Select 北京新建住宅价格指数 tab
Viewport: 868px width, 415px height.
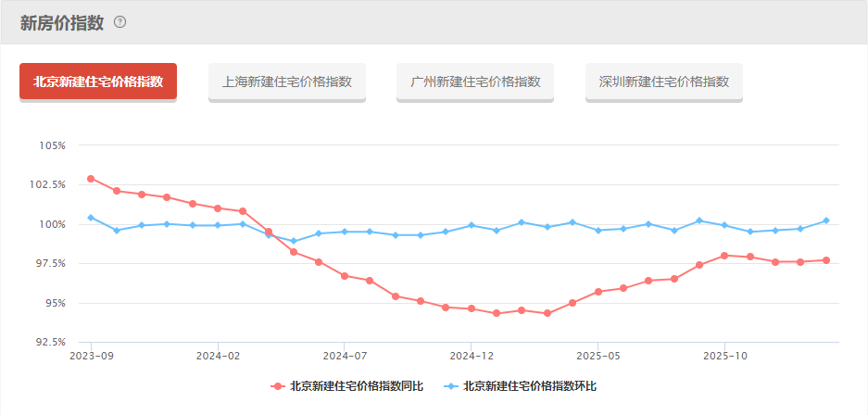[98, 82]
